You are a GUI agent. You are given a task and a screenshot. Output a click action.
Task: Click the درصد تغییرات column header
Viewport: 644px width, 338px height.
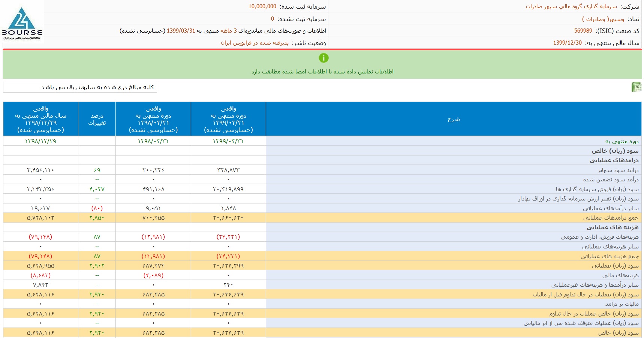[97, 119]
